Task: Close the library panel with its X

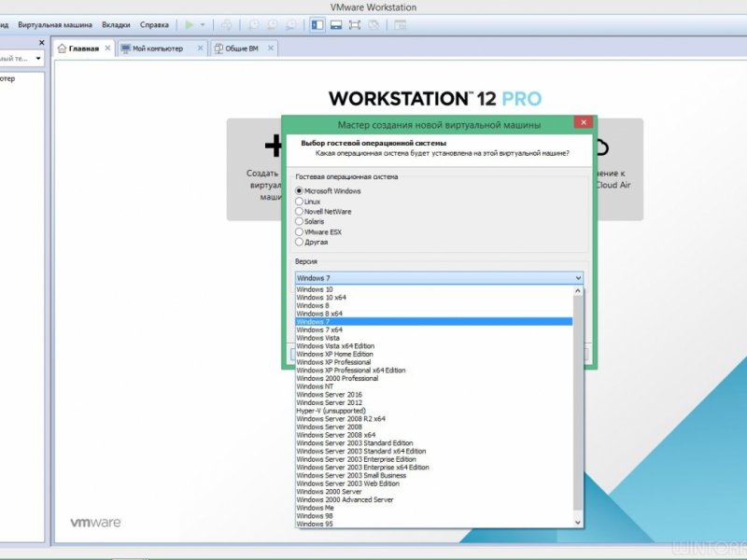Action: tap(41, 43)
